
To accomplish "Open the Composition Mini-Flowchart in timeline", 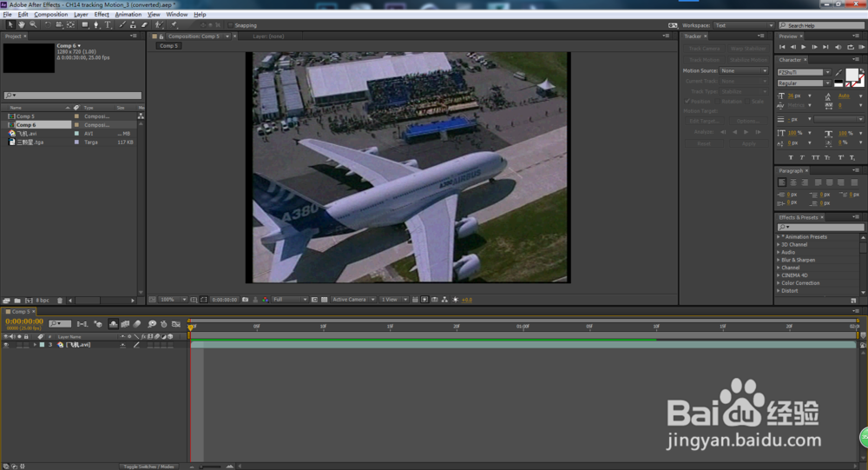I will [x=82, y=324].
